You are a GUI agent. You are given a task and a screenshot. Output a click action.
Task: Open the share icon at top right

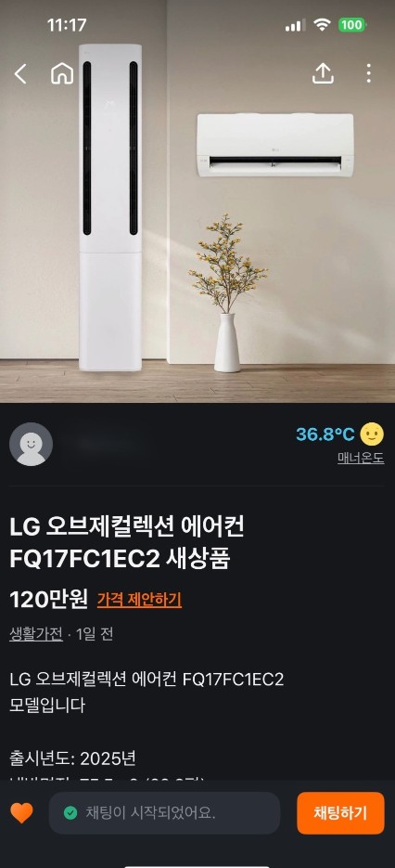point(323,73)
